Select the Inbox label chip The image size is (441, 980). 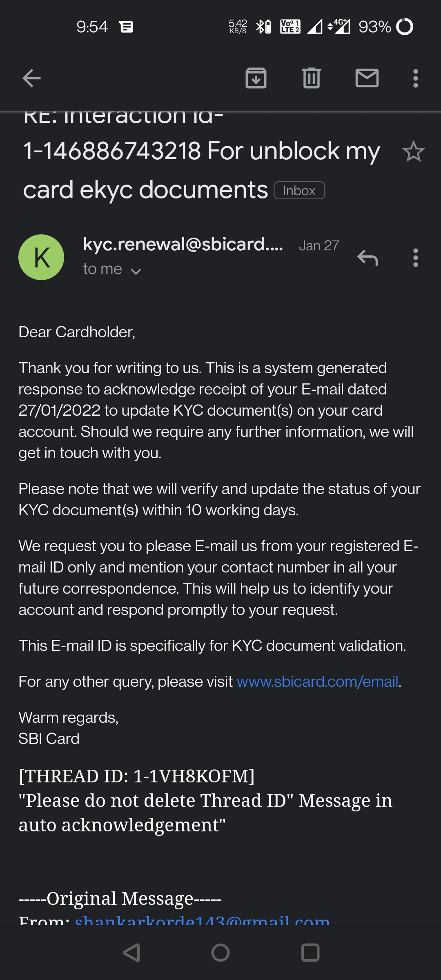point(298,190)
